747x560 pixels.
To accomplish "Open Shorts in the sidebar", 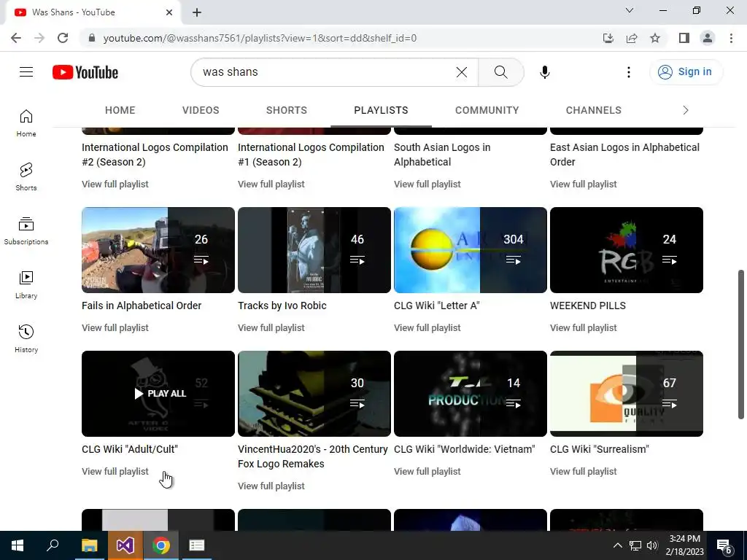I will coord(26,176).
